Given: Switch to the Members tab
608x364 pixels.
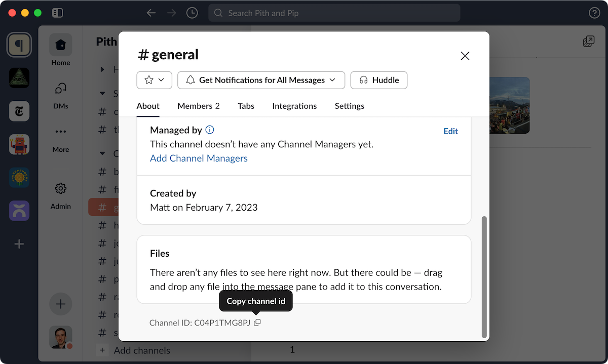Looking at the screenshot, I should click(198, 106).
